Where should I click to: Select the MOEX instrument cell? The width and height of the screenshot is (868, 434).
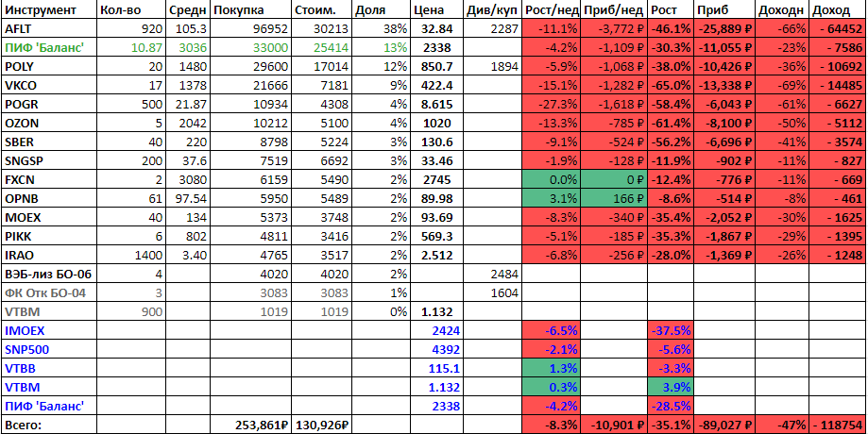(x=49, y=218)
